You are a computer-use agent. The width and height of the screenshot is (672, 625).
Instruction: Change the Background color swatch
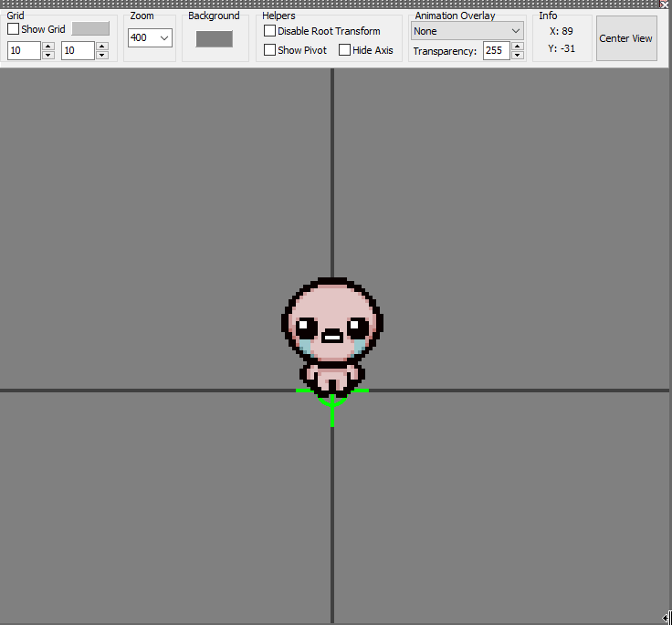(215, 39)
